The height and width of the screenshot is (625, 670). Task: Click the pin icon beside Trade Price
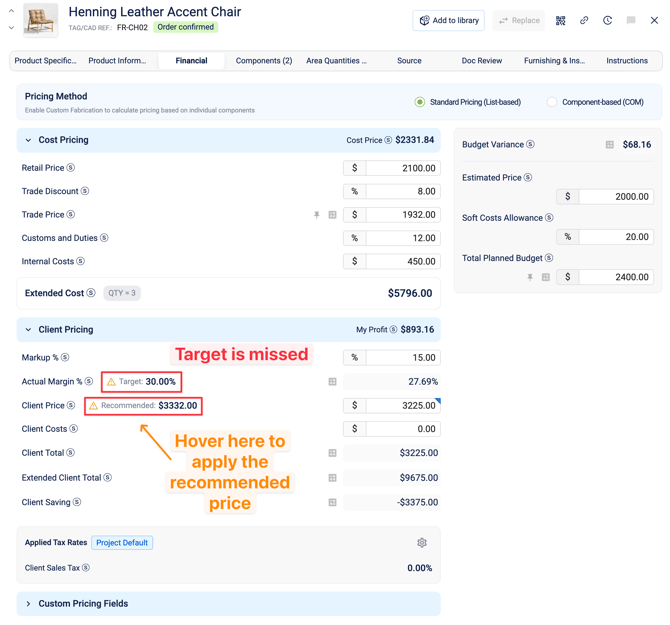(317, 215)
